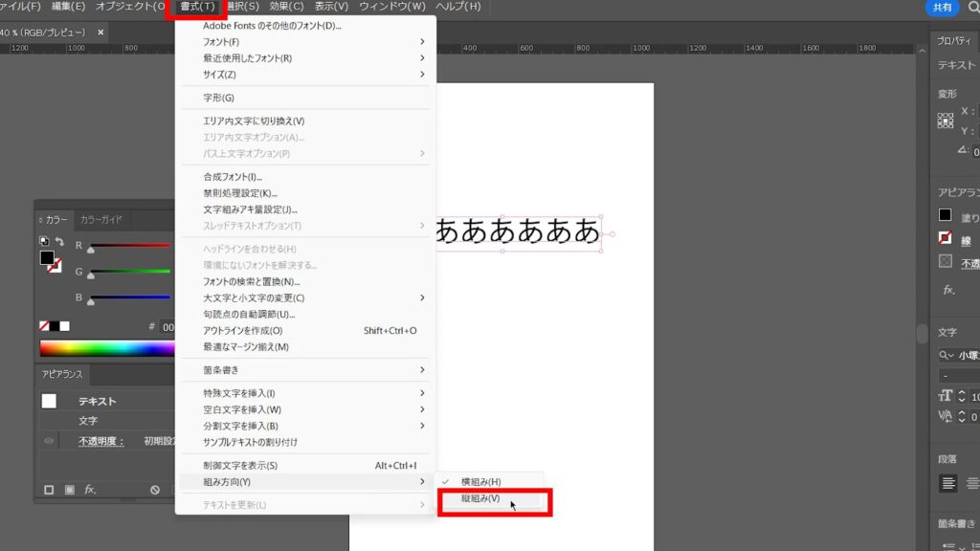Expand the 箇条書き submenu
Viewport: 980px width, 551px height.
click(x=306, y=370)
